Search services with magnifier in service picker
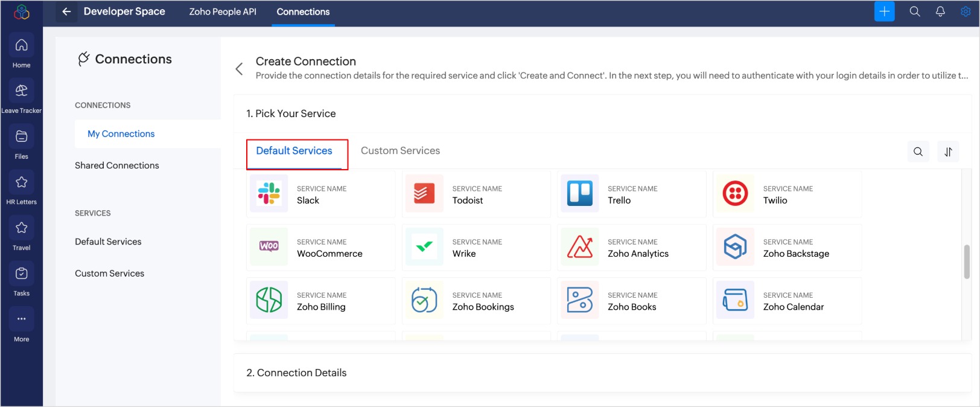This screenshot has height=407, width=980. click(x=918, y=152)
